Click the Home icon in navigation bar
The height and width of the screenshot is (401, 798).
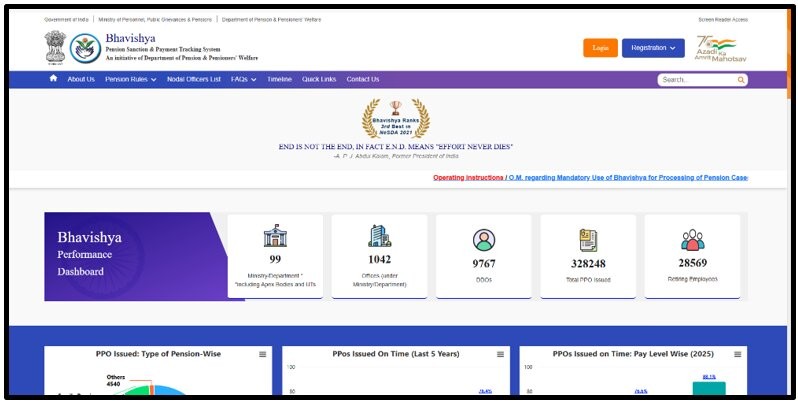point(53,78)
